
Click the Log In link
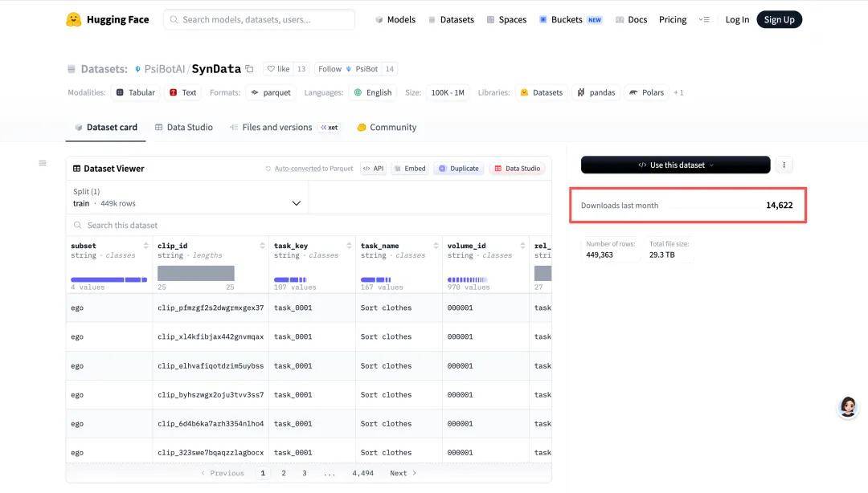[737, 19]
